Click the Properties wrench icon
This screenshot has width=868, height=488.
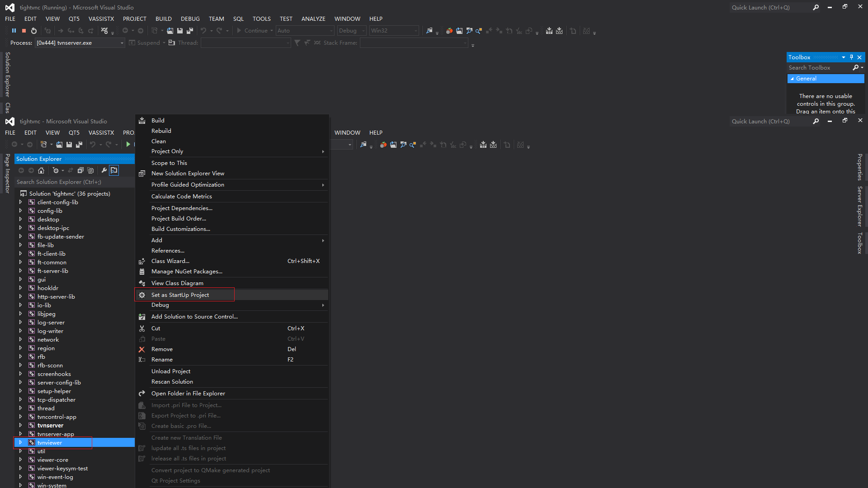104,170
